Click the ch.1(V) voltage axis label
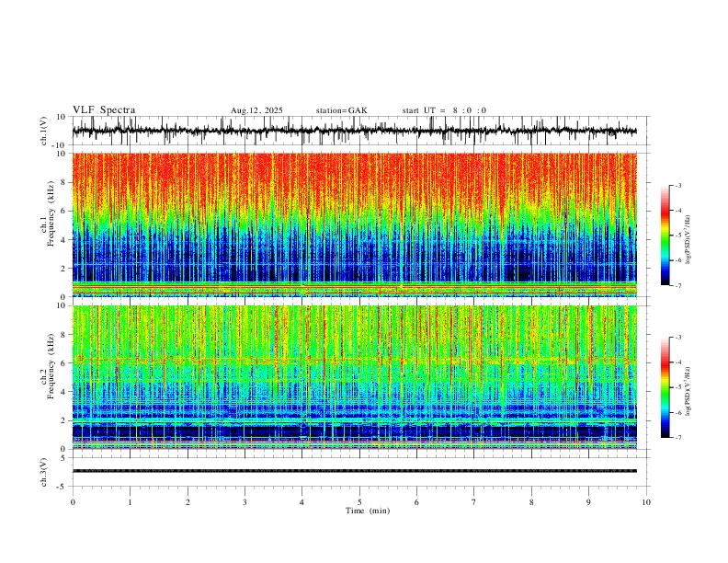Screen dimensions: 728x563 coord(44,131)
